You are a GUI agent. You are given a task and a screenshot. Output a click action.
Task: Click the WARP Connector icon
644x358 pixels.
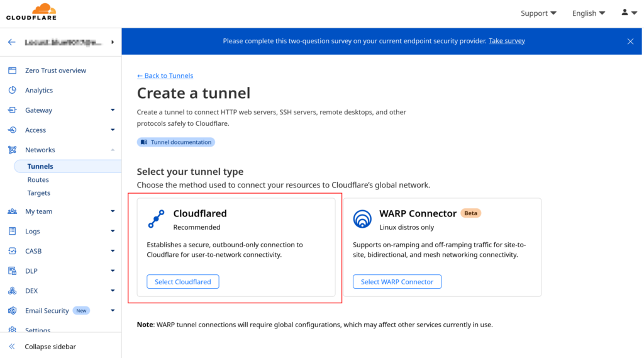point(362,219)
